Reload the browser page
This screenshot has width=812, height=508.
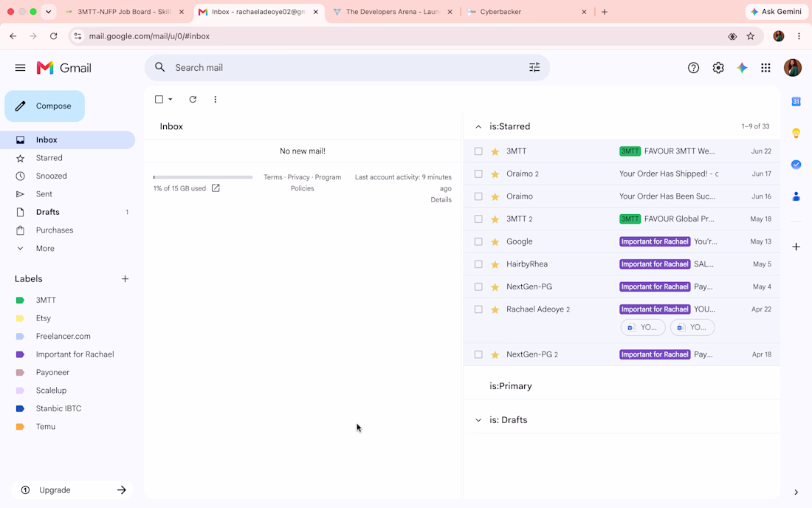click(x=53, y=36)
